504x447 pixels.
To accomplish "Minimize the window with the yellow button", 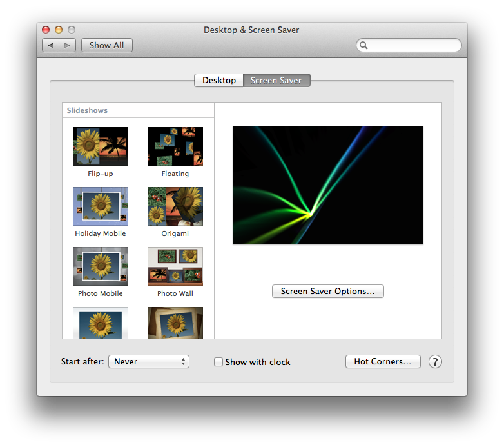I will pos(59,30).
